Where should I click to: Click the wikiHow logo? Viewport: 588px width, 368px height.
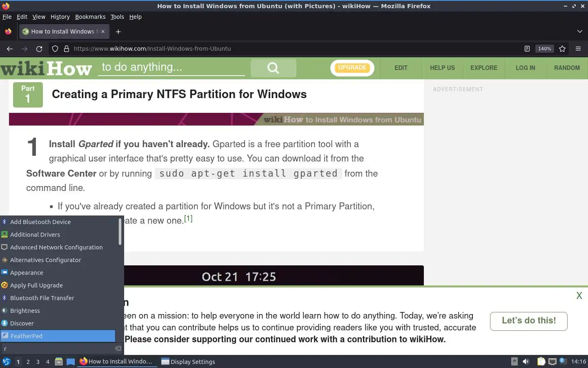tap(46, 68)
